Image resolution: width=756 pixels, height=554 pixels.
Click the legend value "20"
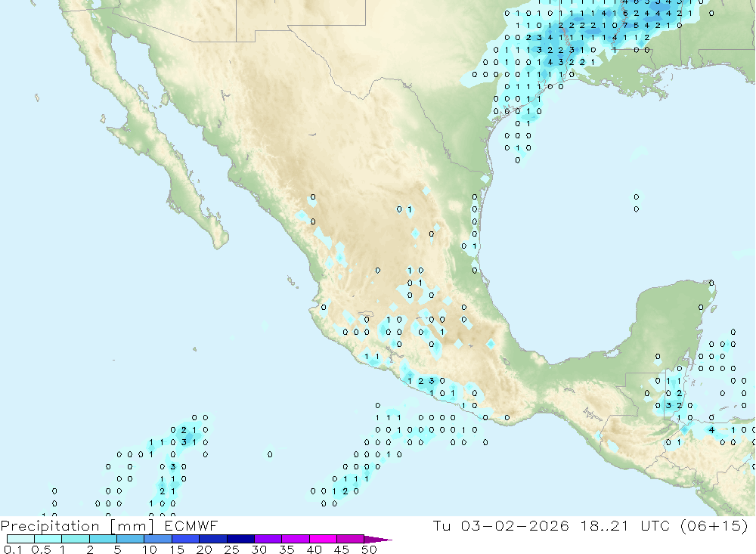tap(204, 549)
